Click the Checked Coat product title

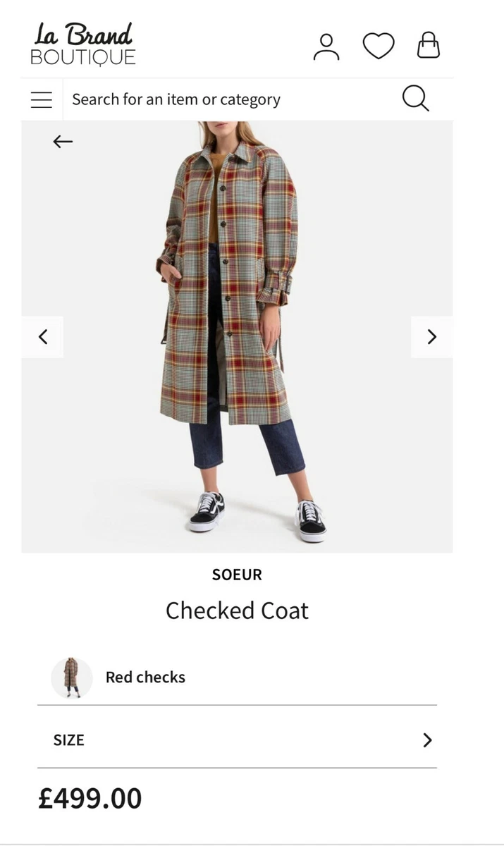[x=237, y=611]
